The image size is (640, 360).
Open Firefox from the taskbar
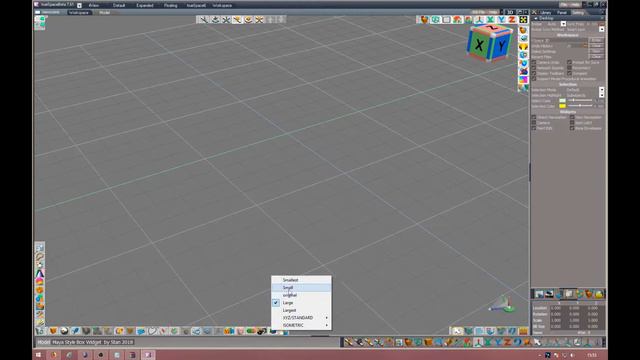tap(53, 355)
